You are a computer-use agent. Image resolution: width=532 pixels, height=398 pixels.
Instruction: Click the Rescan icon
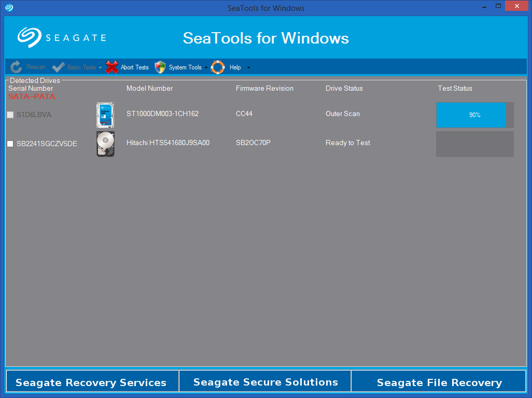[x=16, y=67]
